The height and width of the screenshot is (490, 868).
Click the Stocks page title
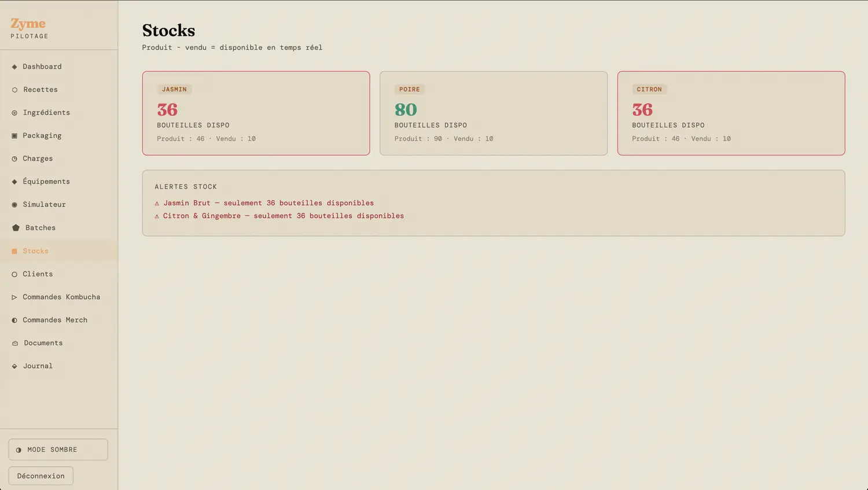tap(169, 30)
